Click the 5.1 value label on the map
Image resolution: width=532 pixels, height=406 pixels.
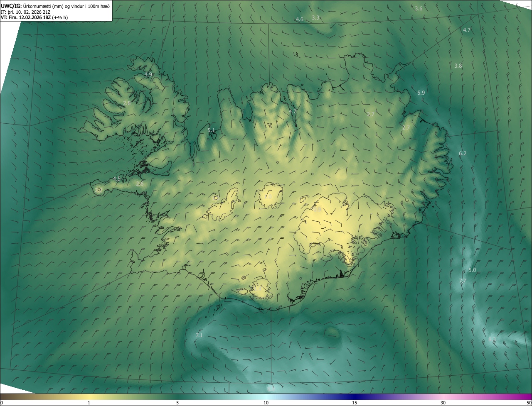211,130
